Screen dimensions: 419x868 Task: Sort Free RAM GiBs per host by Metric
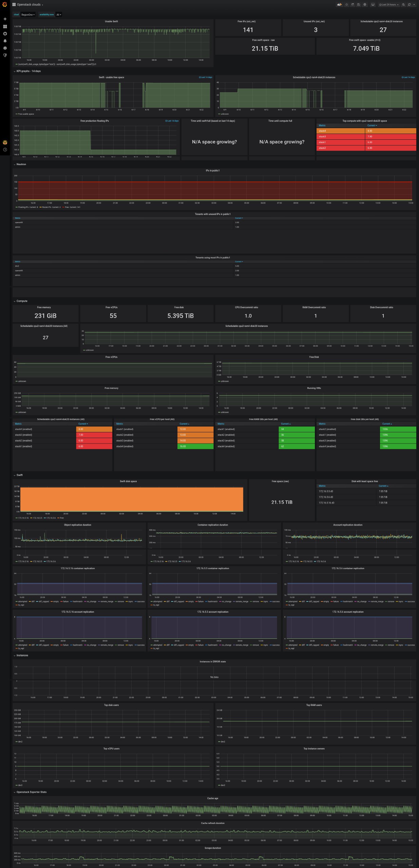click(x=221, y=424)
